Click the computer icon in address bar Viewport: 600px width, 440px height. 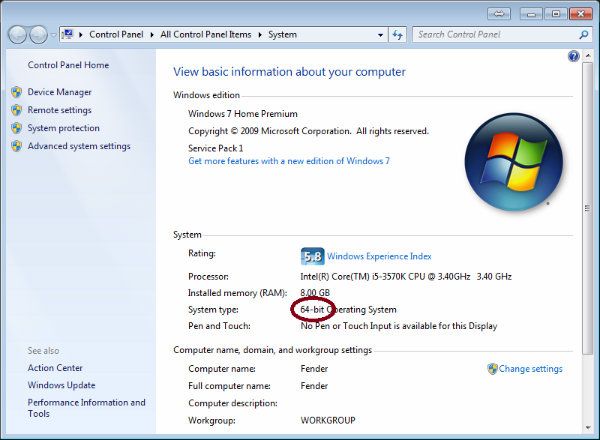pos(68,34)
